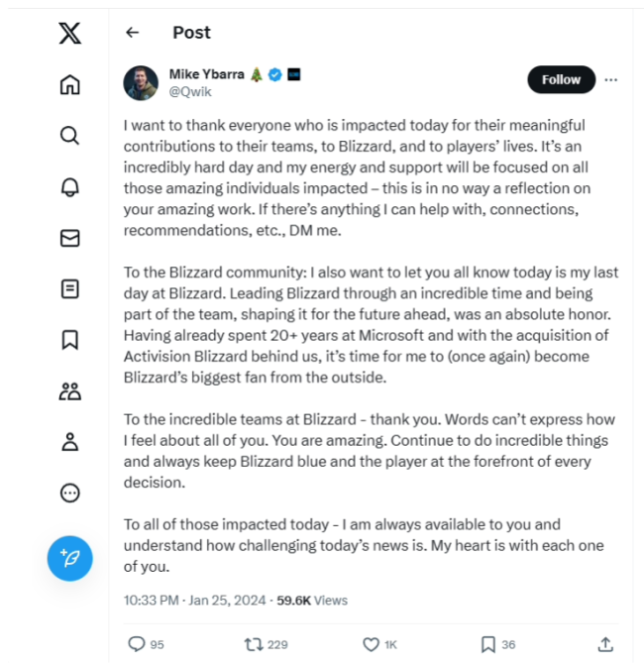The image size is (644, 667).
Task: Toggle repost on the post
Action: pos(254,644)
